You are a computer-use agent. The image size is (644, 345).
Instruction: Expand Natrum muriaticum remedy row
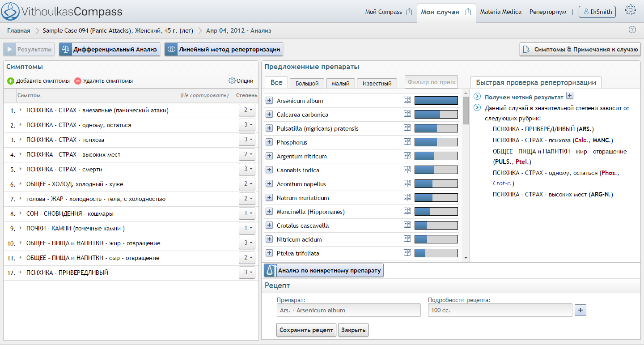[269, 198]
